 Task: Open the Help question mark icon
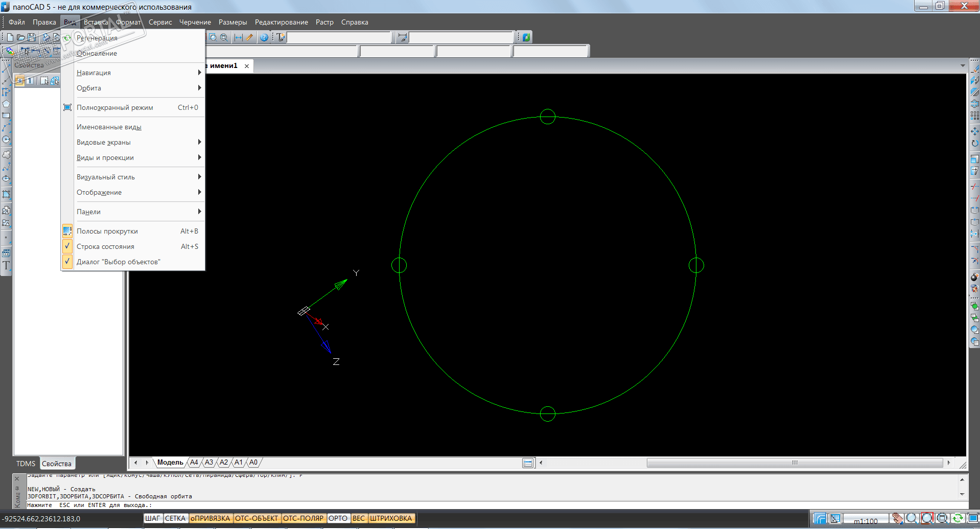tap(264, 37)
